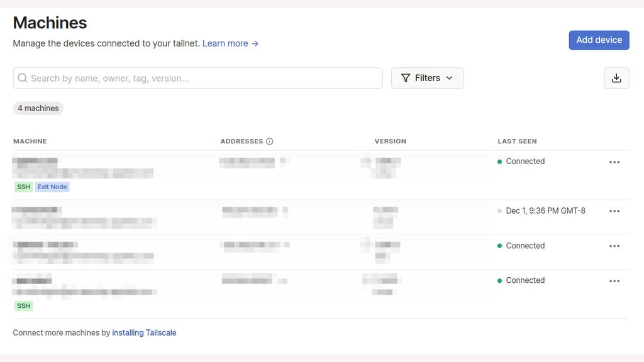Click the Add device button
The height and width of the screenshot is (362, 644).
pyautogui.click(x=599, y=40)
